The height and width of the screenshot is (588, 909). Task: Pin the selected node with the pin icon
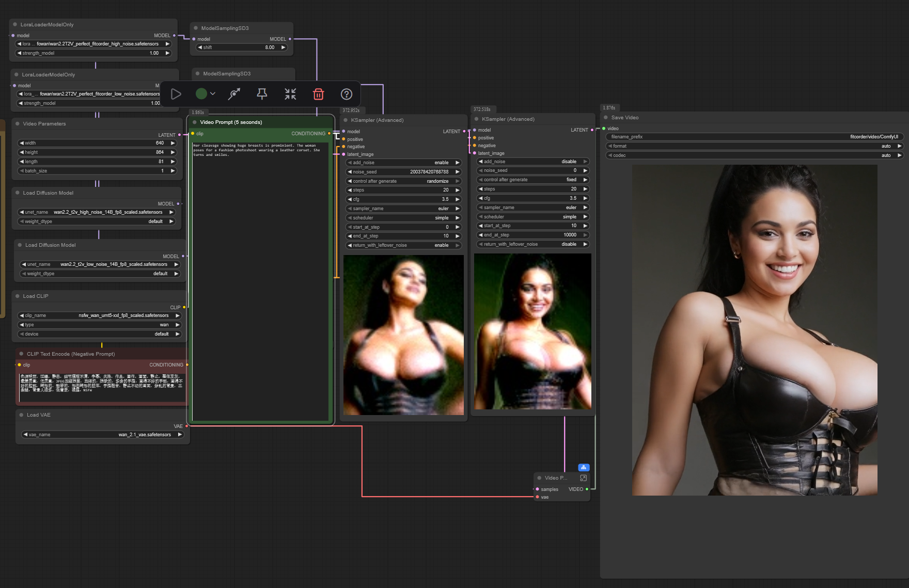tap(262, 94)
